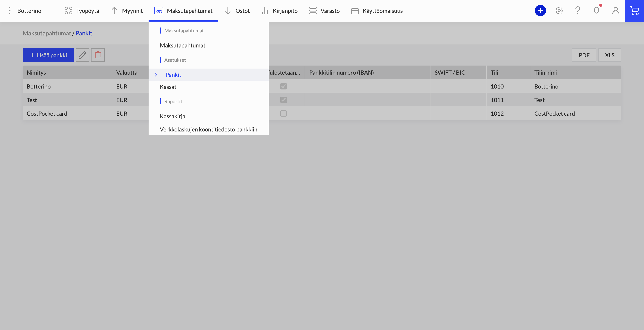Enable the CostPocket card row checkbox
The height and width of the screenshot is (330, 644).
pos(283,114)
